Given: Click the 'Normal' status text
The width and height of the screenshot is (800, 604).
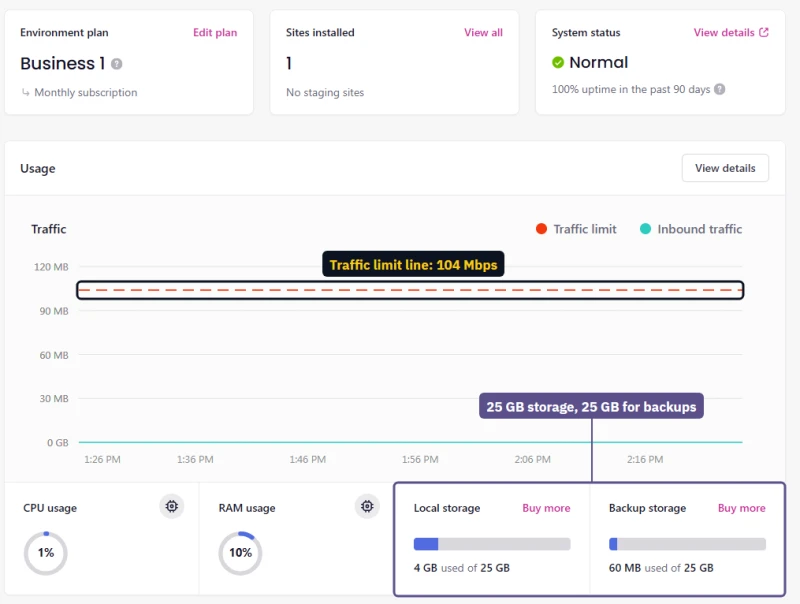Looking at the screenshot, I should [x=598, y=62].
